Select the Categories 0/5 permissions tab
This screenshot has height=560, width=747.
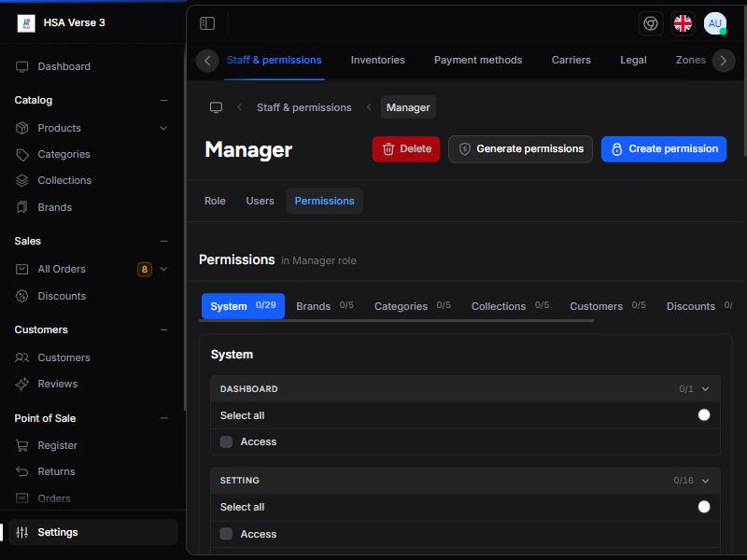(x=413, y=306)
